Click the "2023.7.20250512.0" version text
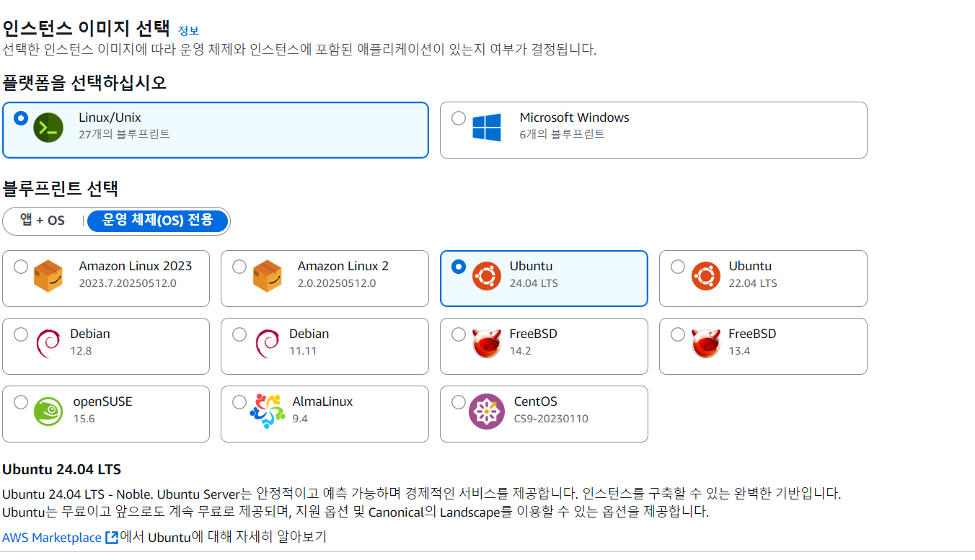Viewport: 975px width, 560px height. [128, 283]
